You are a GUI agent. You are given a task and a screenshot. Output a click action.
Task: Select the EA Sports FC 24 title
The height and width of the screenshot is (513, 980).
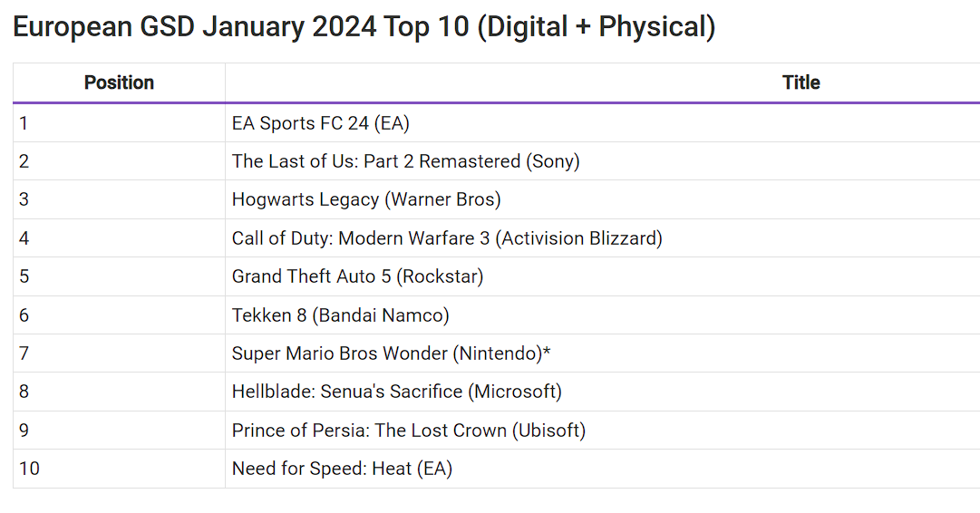[x=321, y=123]
